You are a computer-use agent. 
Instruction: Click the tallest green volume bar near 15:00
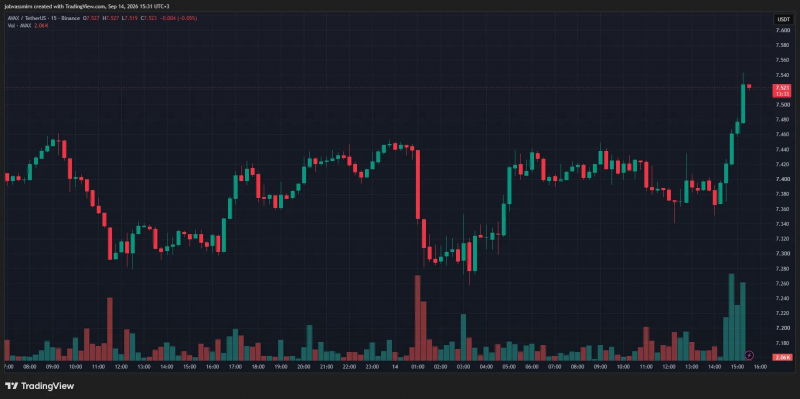(731, 317)
